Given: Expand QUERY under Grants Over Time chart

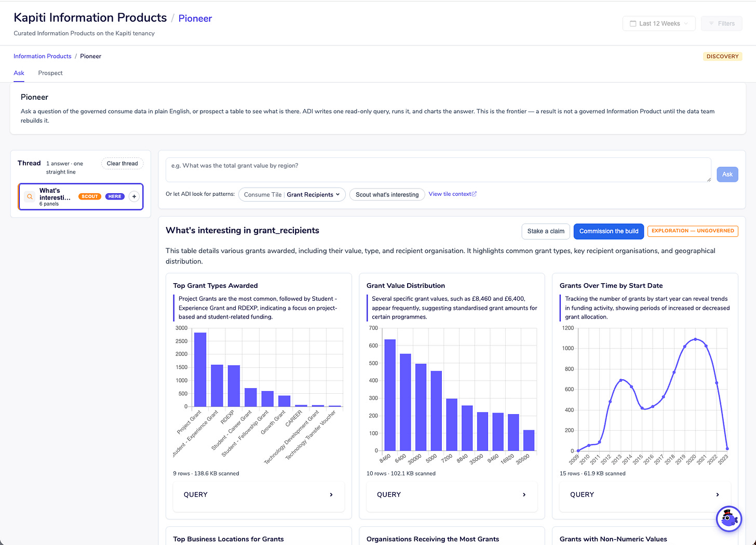Looking at the screenshot, I should [x=645, y=495].
